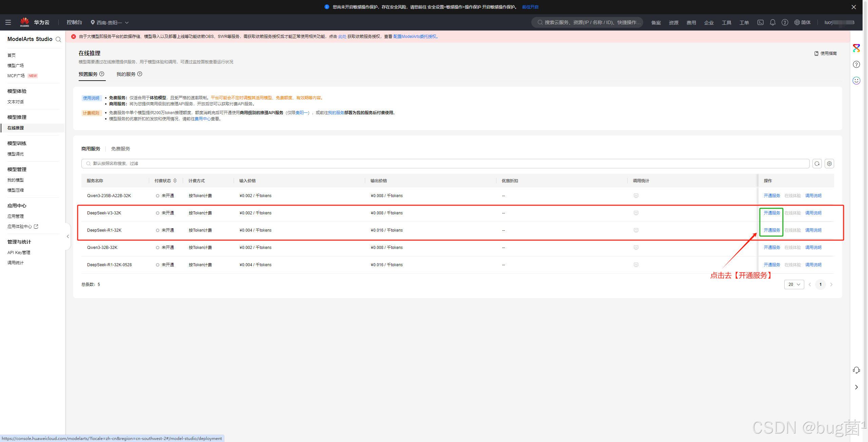Screen dimensions: 868x442
Task: View call statistics icon for DeepSeek-V3-32K
Action: click(x=636, y=213)
